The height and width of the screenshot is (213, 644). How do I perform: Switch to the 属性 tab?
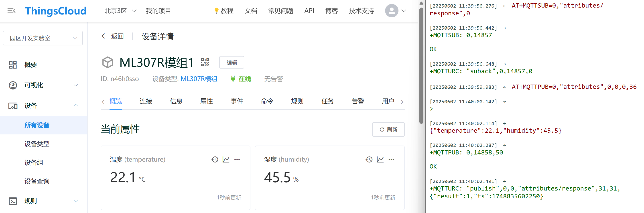tap(207, 101)
